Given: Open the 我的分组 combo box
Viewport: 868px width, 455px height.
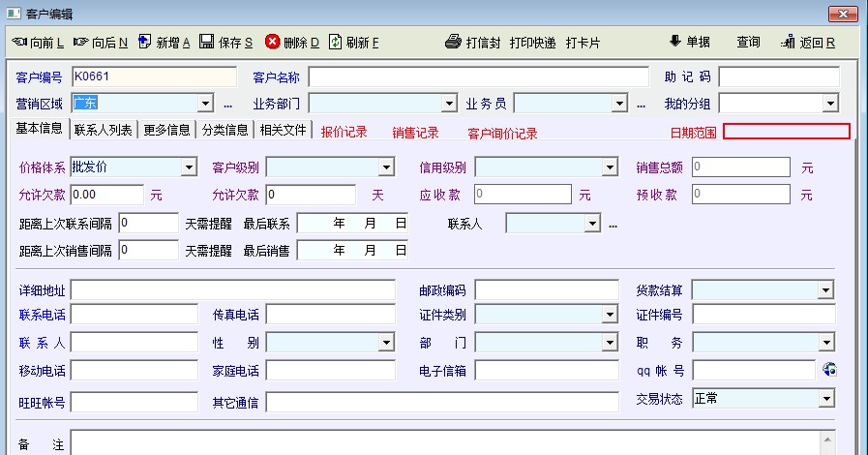Looking at the screenshot, I should [830, 104].
